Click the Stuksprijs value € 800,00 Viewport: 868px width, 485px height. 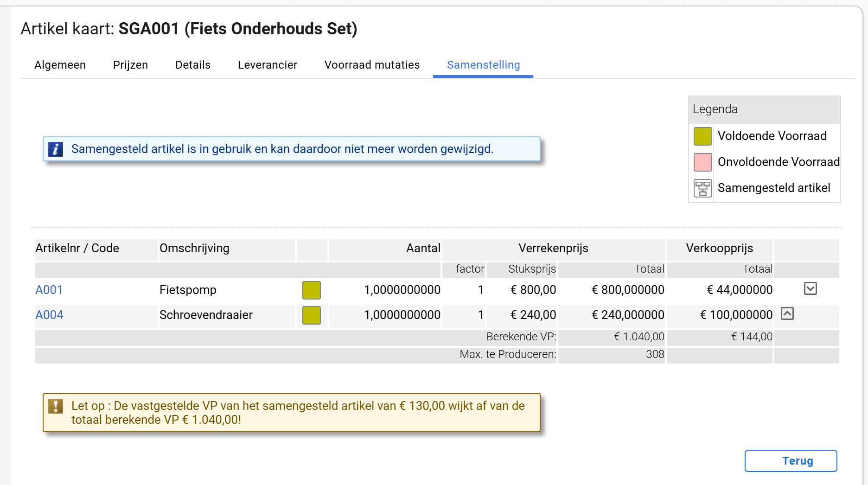click(x=533, y=290)
